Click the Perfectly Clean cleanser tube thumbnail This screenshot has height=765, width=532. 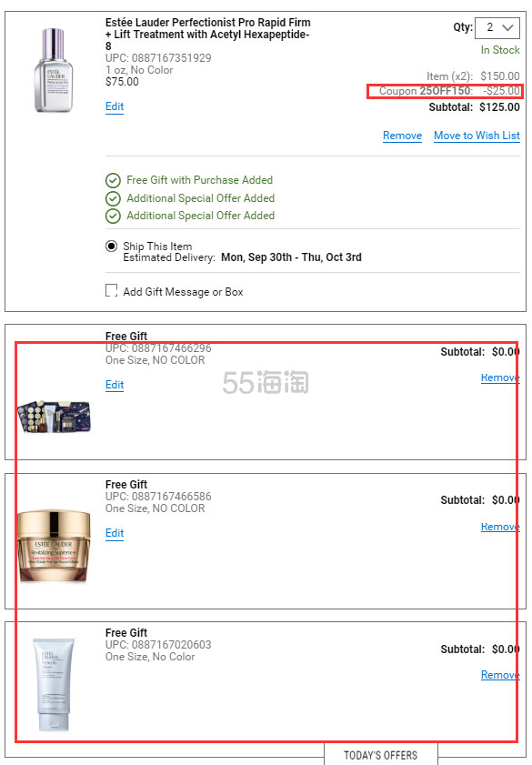[x=54, y=683]
